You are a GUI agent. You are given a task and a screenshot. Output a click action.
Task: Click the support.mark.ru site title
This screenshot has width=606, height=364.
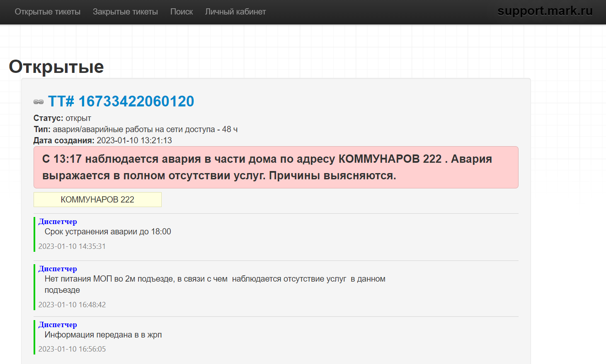[x=545, y=11]
